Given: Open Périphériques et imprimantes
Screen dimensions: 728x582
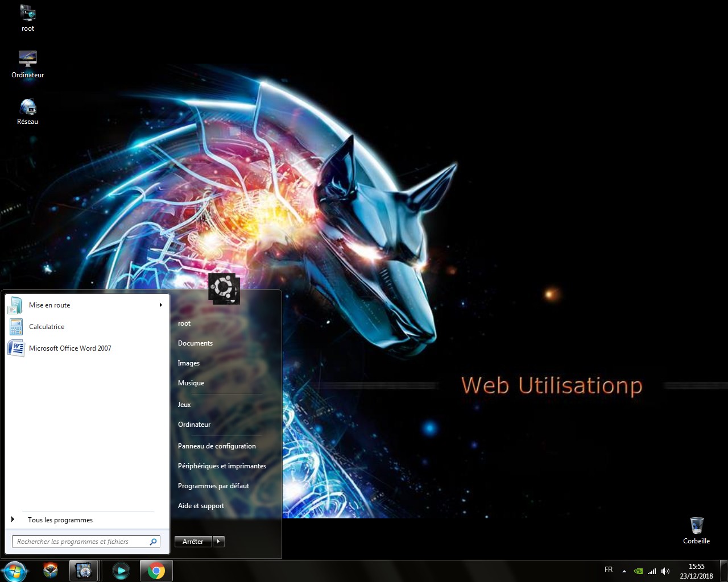Looking at the screenshot, I should [x=222, y=466].
